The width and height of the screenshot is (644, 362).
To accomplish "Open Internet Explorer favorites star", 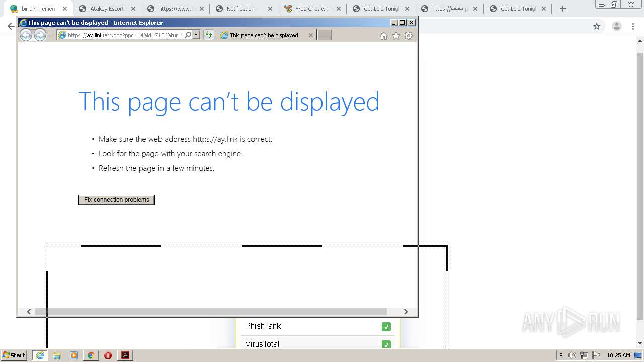I will coord(396,36).
